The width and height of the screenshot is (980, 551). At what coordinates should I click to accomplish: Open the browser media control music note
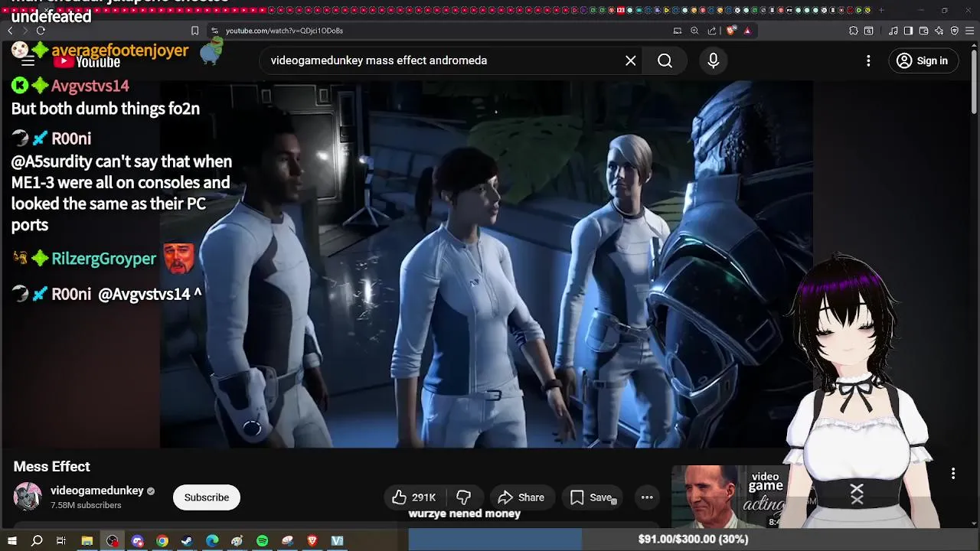click(893, 31)
